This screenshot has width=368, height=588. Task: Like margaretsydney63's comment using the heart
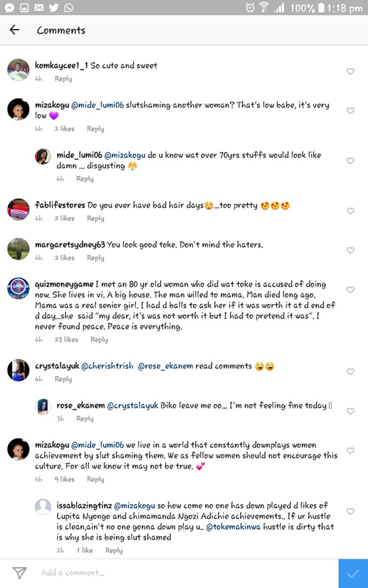tap(351, 251)
